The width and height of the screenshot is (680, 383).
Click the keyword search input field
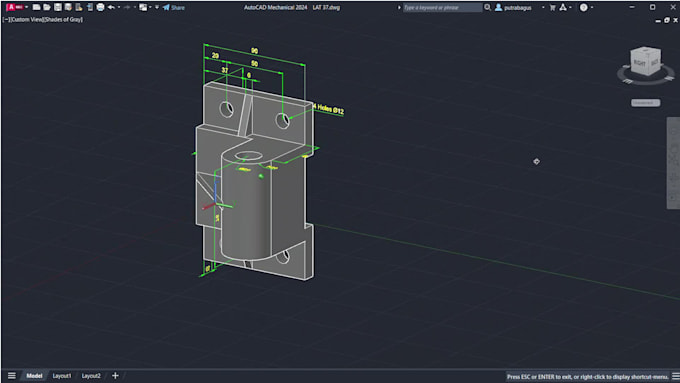[442, 7]
